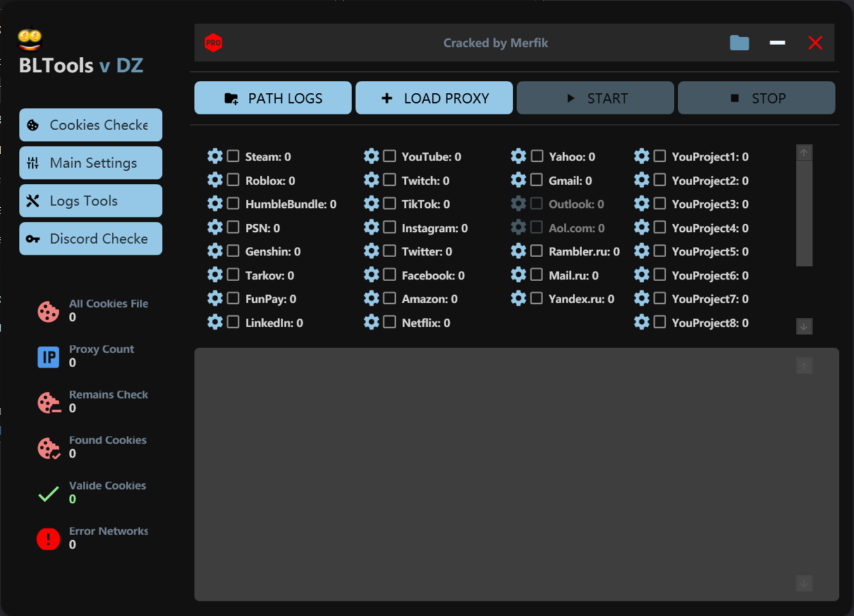Open the folder icon in title bar
The width and height of the screenshot is (854, 616).
coord(739,43)
